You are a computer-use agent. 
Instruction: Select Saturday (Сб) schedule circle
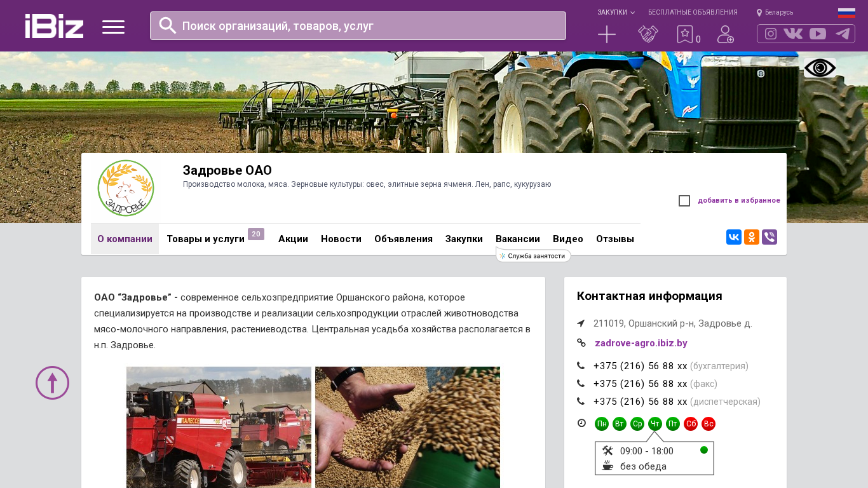(691, 424)
